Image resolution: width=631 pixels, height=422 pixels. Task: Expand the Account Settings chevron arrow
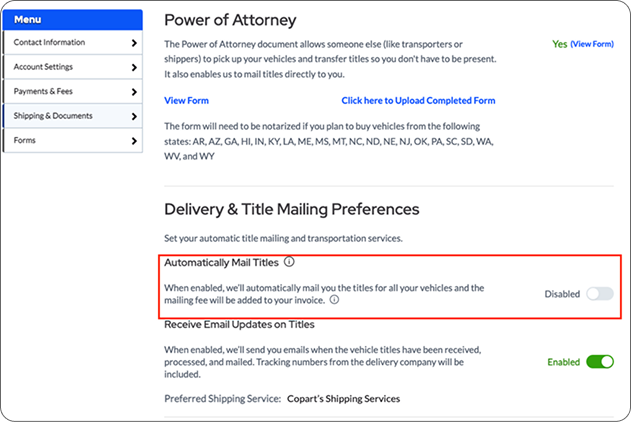[134, 68]
